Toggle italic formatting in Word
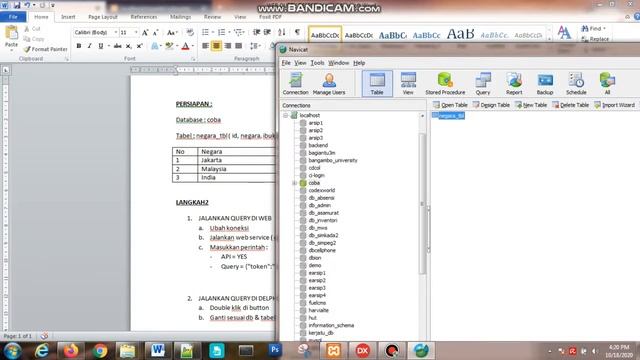The width and height of the screenshot is (640, 360). [89, 46]
